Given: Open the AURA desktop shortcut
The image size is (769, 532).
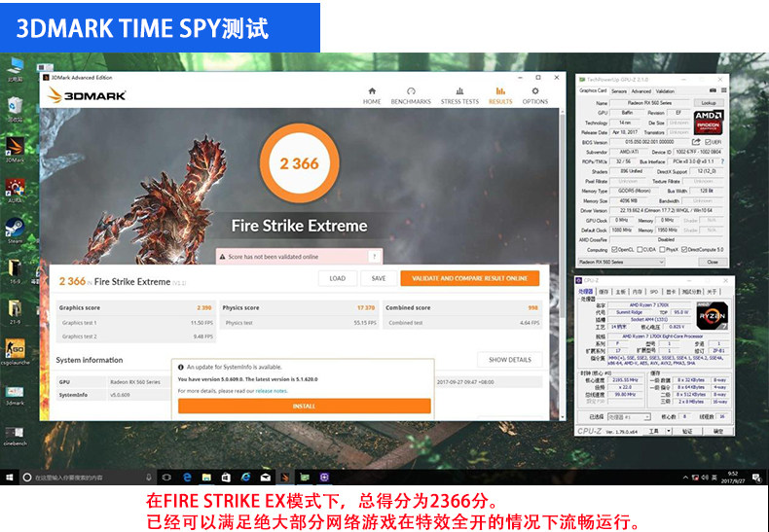Looking at the screenshot, I should coord(15,191).
